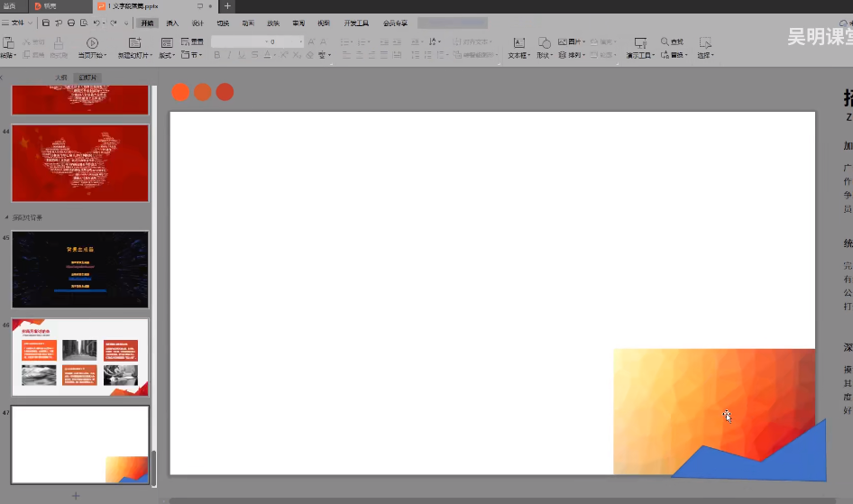
Task: Click the Save icon in the quick access toolbar
Action: coord(46,23)
